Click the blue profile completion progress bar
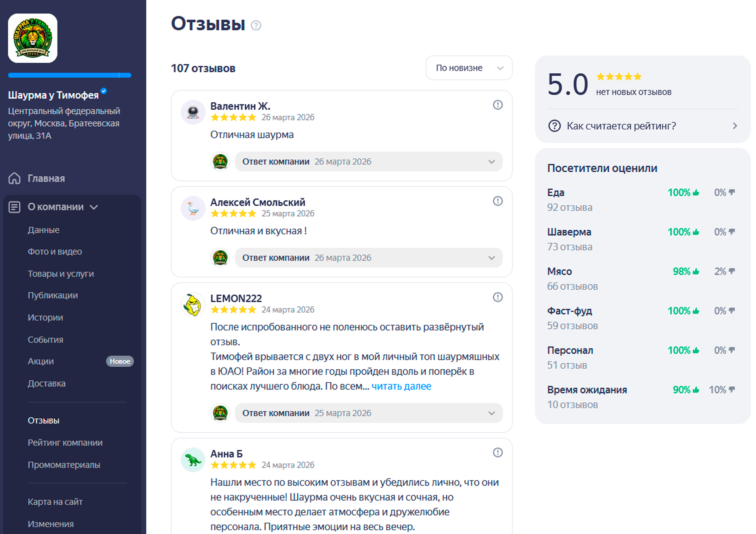This screenshot has height=534, width=756. tap(69, 75)
